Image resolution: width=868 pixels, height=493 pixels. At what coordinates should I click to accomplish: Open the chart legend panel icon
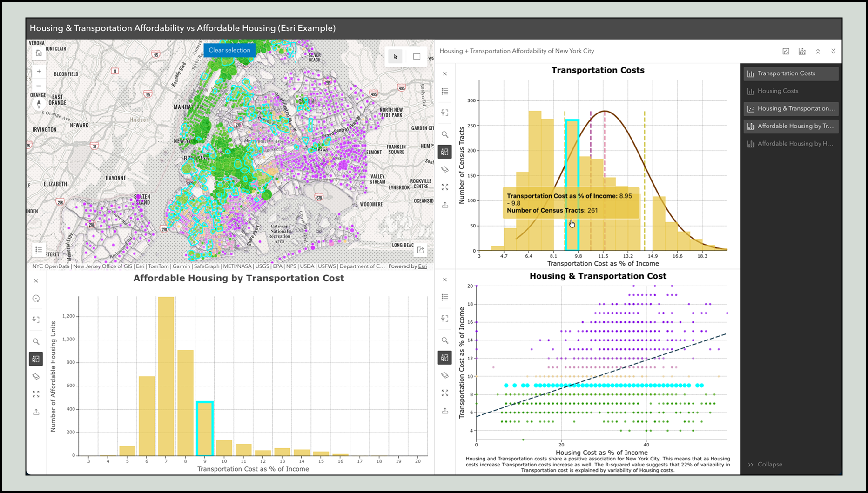click(445, 92)
